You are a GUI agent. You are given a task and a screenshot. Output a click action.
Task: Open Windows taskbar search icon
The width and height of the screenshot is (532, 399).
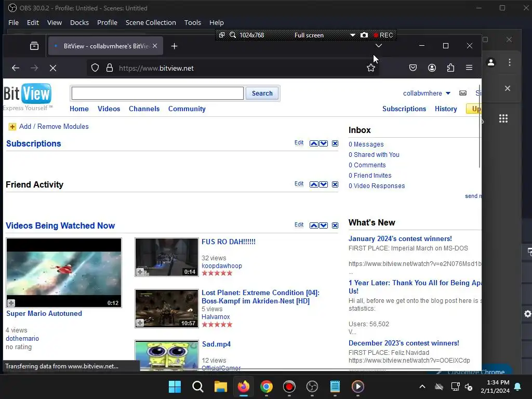coord(198,387)
